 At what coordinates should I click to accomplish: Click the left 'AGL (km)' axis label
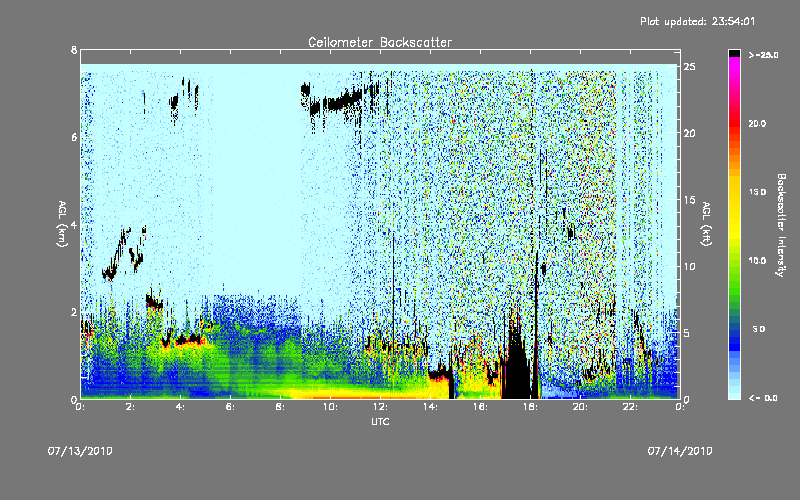(x=62, y=223)
